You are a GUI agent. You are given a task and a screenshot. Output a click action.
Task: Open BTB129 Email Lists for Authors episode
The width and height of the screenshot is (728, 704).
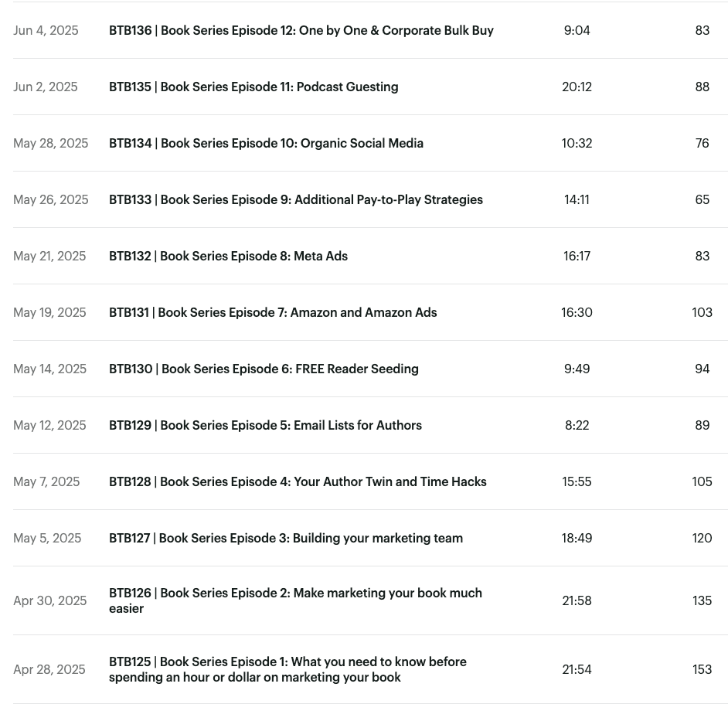265,426
